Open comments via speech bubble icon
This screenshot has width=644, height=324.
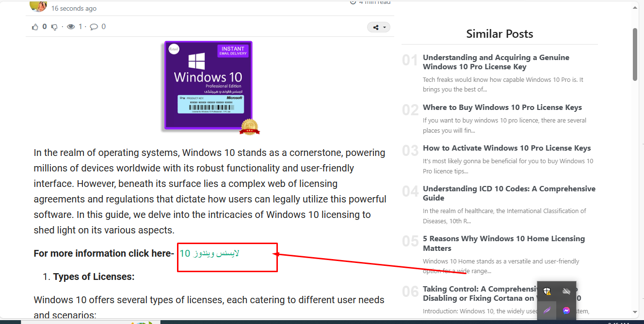coord(94,27)
